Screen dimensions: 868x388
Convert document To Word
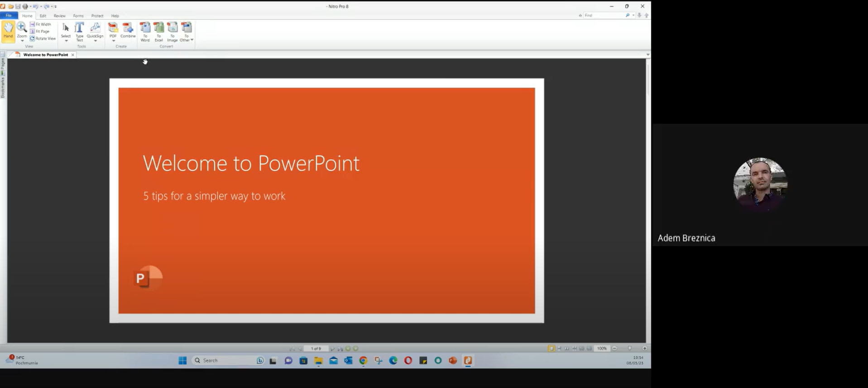[145, 32]
